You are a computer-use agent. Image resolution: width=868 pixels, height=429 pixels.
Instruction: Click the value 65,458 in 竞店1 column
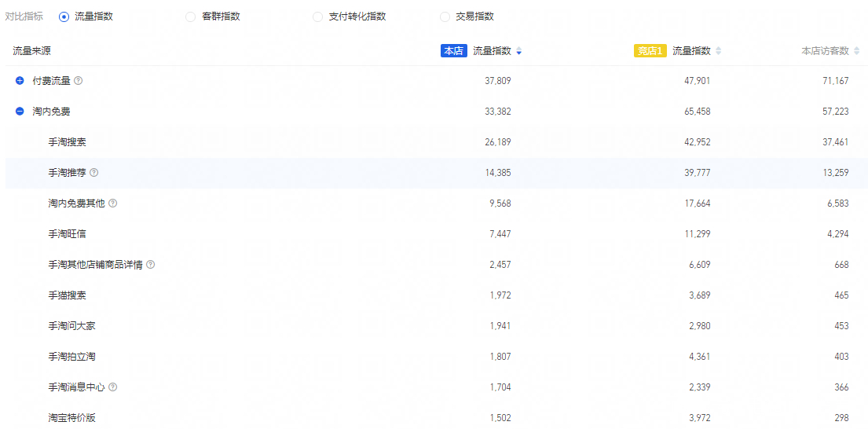point(698,112)
